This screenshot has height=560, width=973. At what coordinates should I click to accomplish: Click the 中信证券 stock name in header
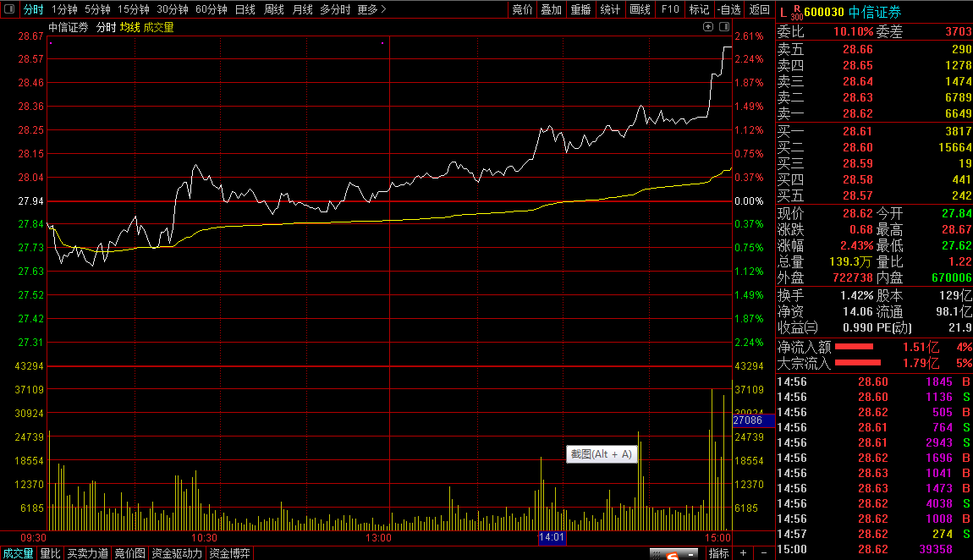[x=875, y=12]
